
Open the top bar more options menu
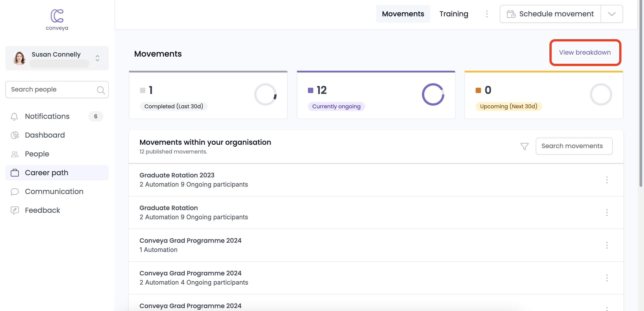pos(487,14)
